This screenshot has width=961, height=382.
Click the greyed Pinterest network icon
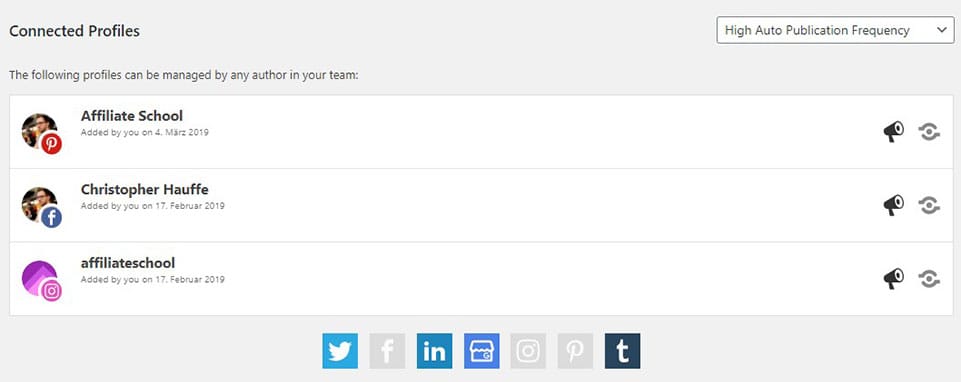coord(575,351)
